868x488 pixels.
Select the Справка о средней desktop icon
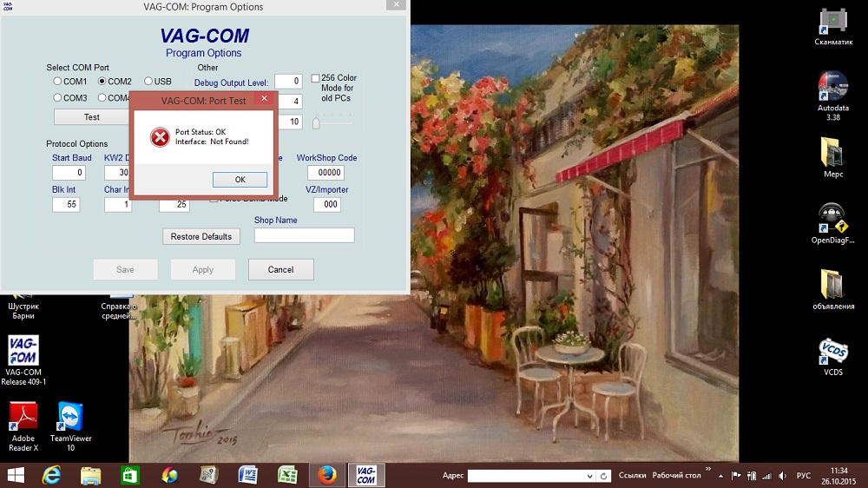tap(118, 308)
